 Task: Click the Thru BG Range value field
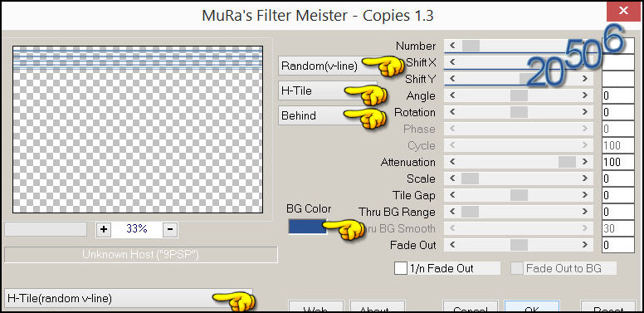(618, 212)
